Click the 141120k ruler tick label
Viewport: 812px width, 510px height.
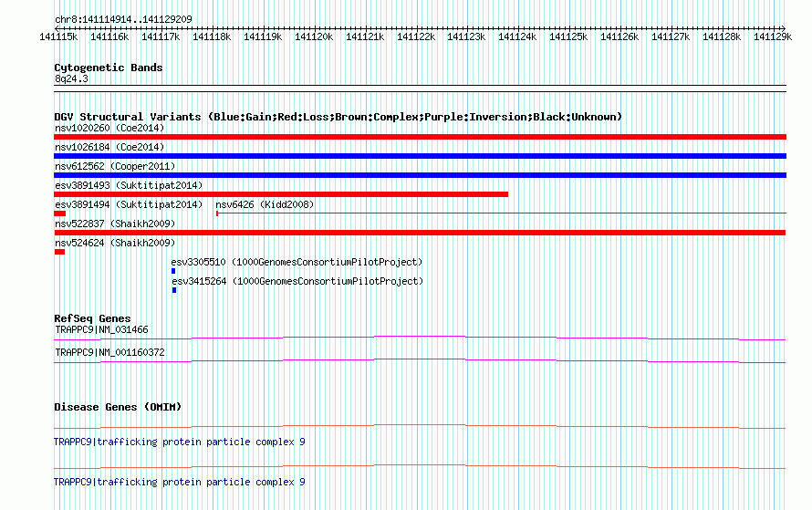pos(314,37)
